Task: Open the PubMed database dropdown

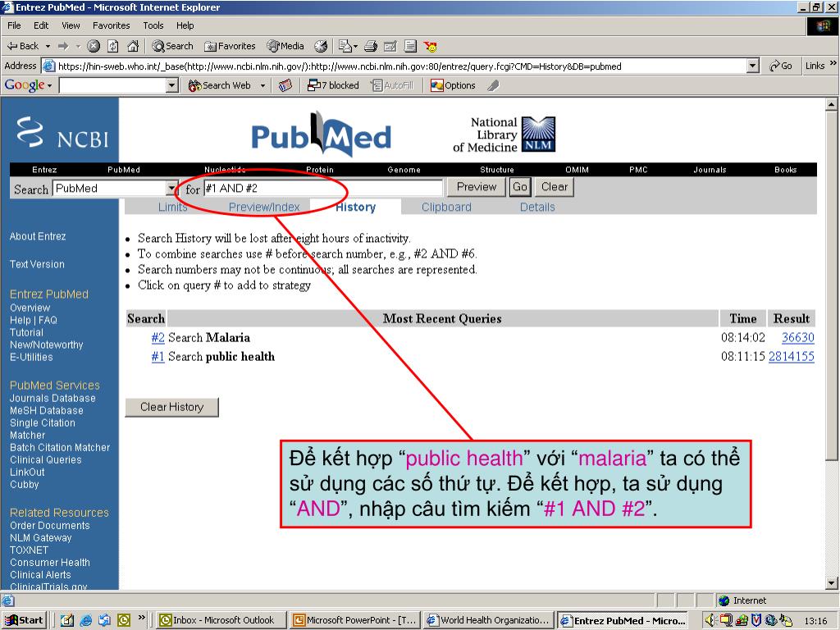Action: (x=171, y=189)
